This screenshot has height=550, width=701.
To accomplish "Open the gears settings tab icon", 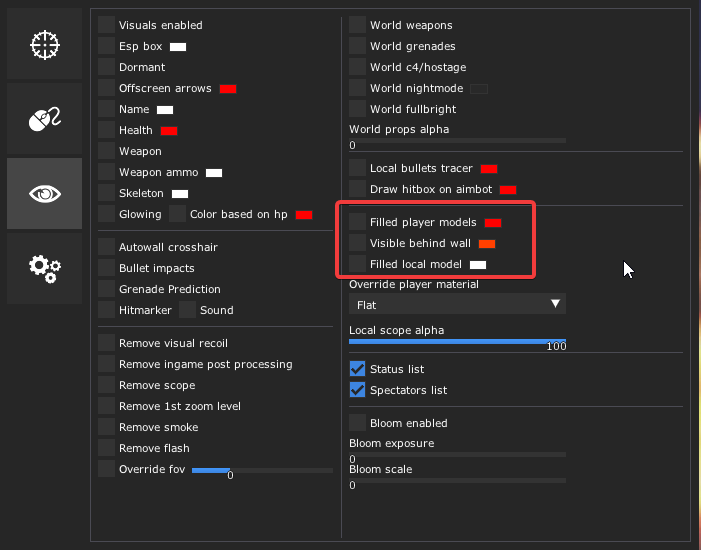I will (45, 267).
